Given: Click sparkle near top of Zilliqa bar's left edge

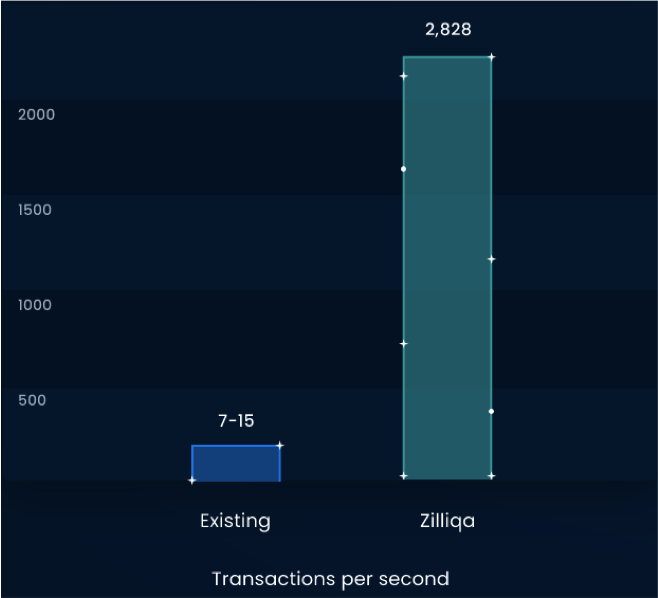Looking at the screenshot, I should [403, 76].
